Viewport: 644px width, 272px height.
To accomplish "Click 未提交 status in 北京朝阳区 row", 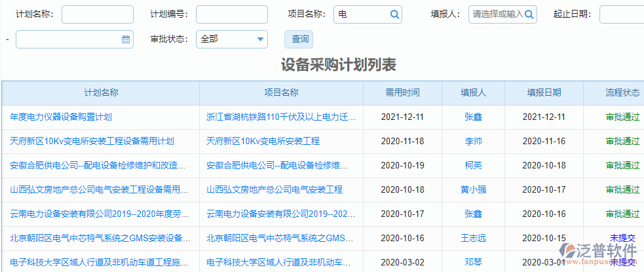I will pyautogui.click(x=622, y=238).
